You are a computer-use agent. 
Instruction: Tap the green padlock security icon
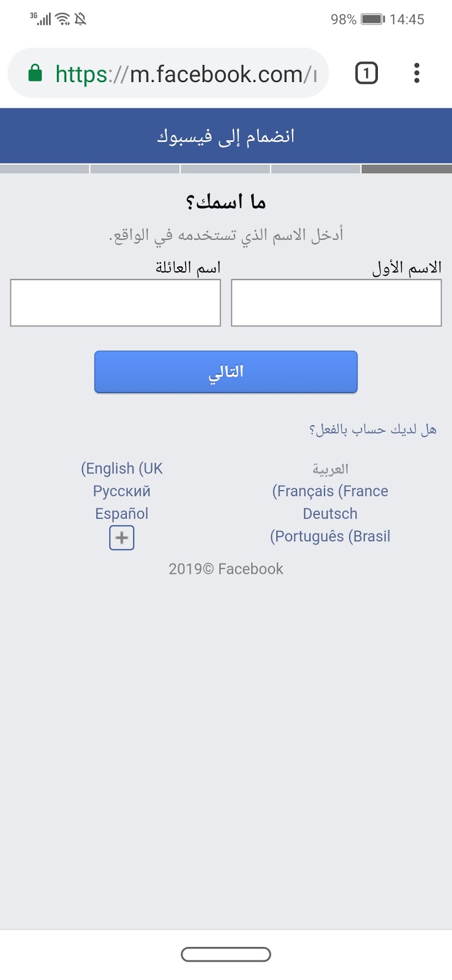point(36,73)
